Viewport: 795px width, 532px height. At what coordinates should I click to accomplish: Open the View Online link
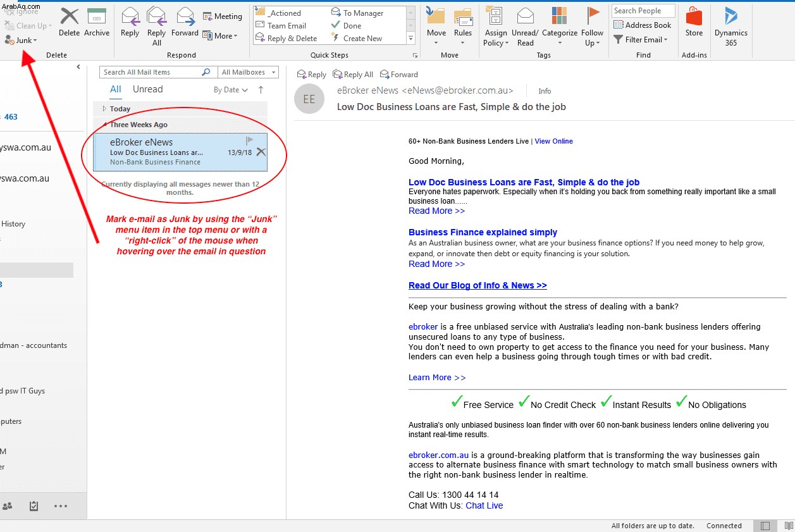(x=554, y=141)
